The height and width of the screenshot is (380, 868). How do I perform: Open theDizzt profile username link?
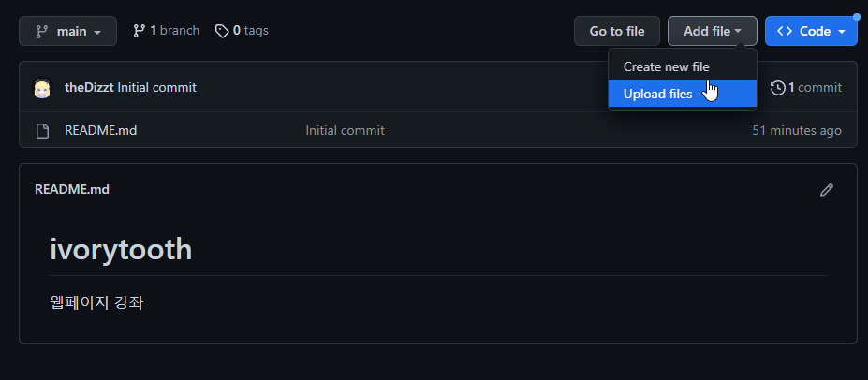point(89,87)
